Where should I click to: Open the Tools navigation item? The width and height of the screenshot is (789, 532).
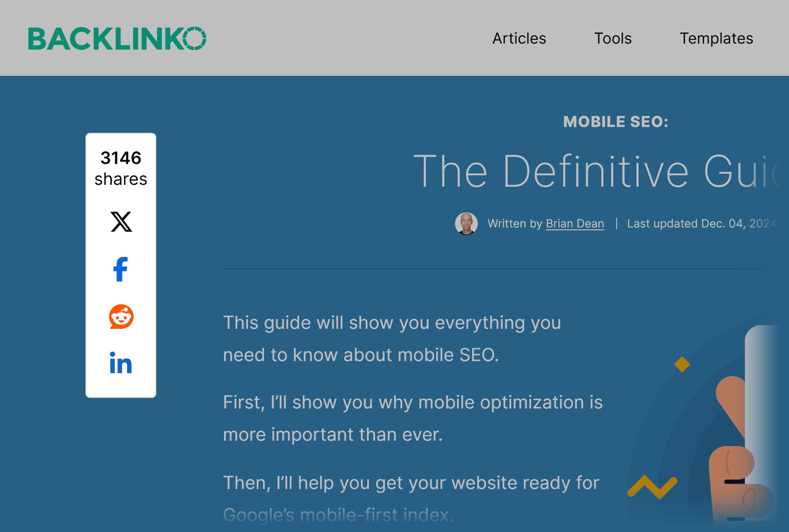613,38
